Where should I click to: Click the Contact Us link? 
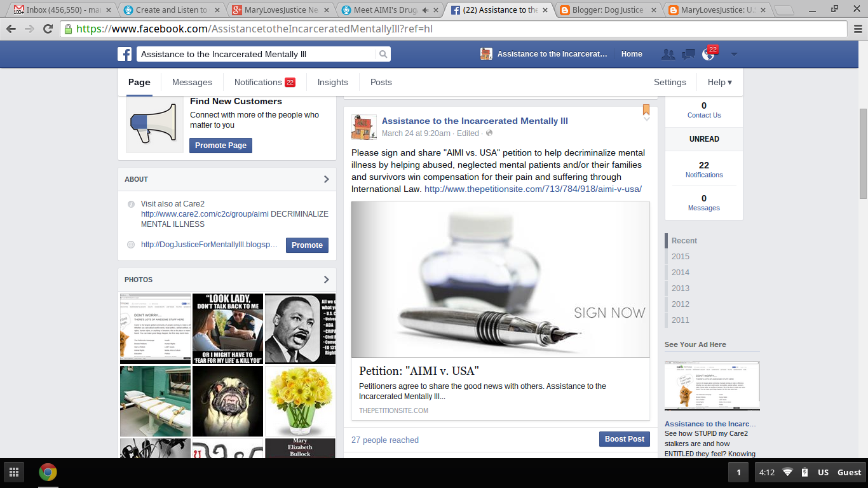704,115
